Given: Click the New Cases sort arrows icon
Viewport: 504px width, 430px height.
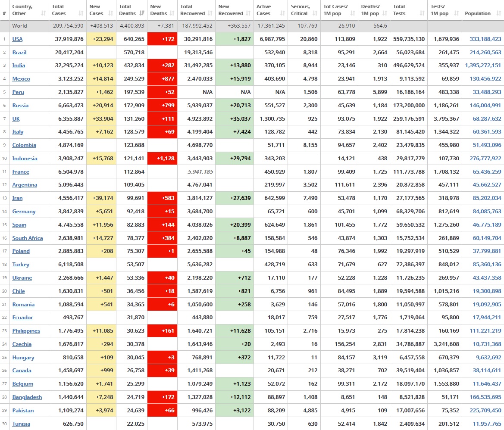Looking at the screenshot, I should 110,13.
